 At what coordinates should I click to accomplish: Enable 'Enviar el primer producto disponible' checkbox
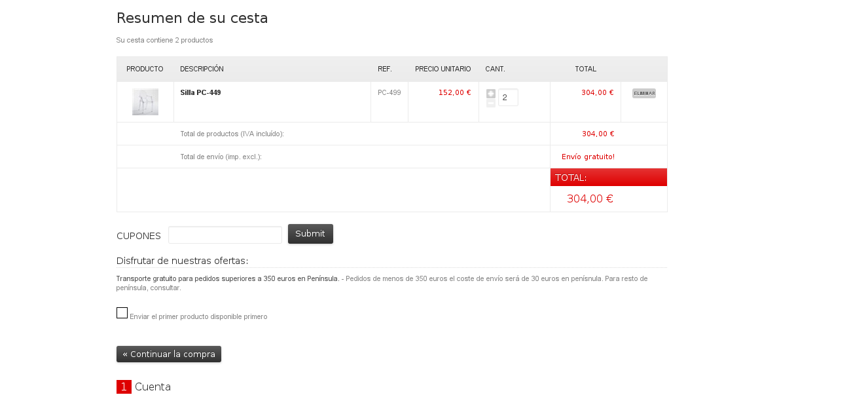(122, 312)
